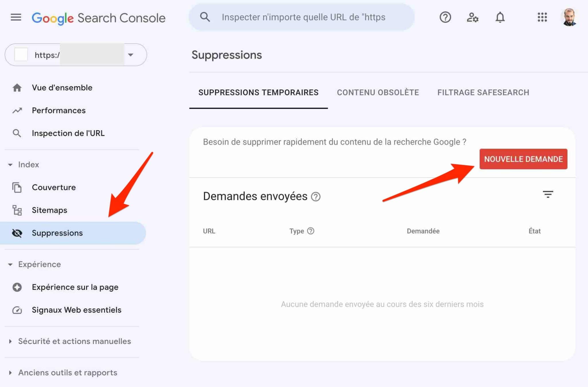Click the Demandes envoyées heading
Screen dimensions: 588x387
click(255, 197)
